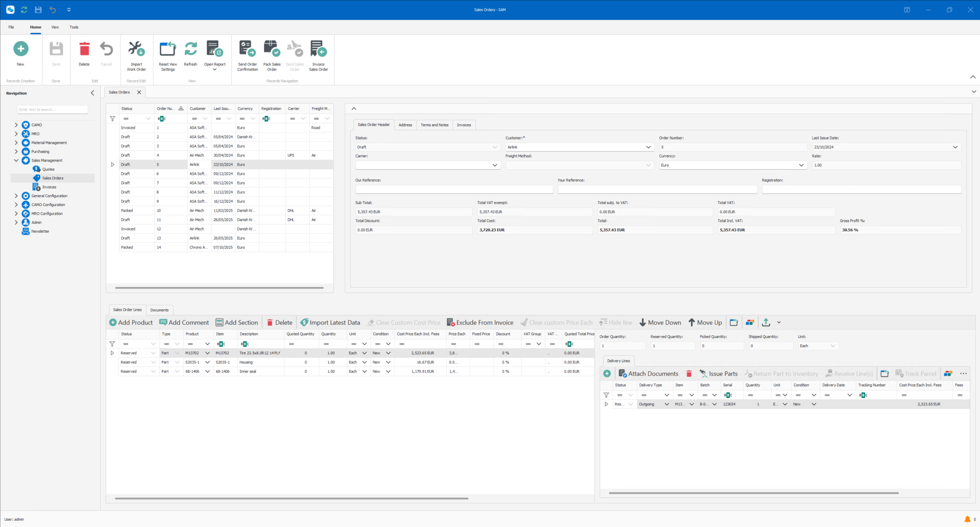Switch to the View ribbon tab
980x527 pixels.
(x=55, y=27)
